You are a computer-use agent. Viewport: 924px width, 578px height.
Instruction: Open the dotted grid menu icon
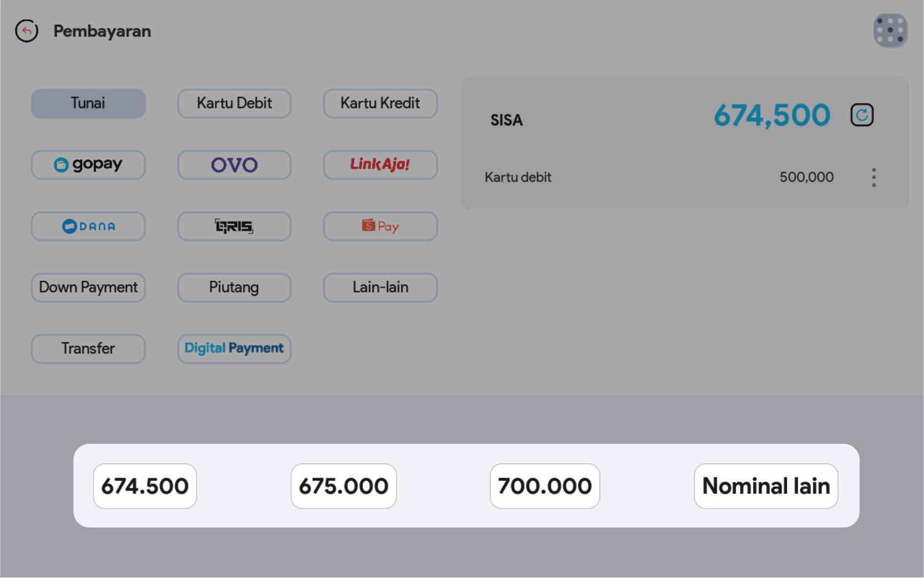(x=890, y=30)
